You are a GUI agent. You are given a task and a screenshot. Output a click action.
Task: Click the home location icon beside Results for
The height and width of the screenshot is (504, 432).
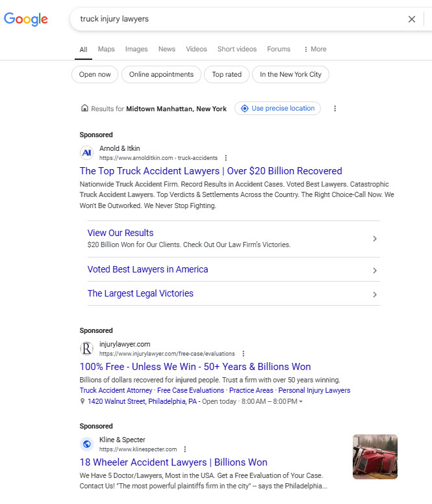click(84, 108)
